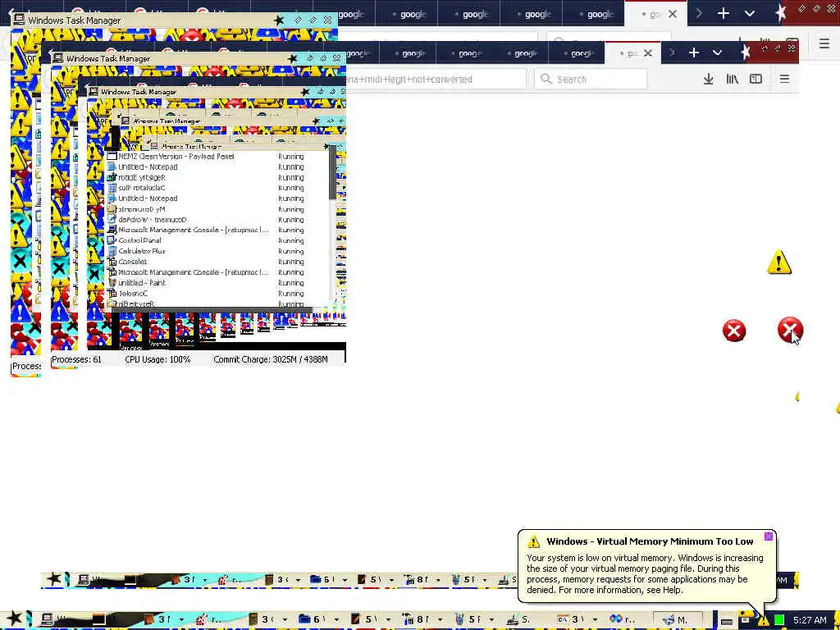
Task: Click 'CPU Usage: 100%' in Task Manager status bar
Action: point(157,359)
